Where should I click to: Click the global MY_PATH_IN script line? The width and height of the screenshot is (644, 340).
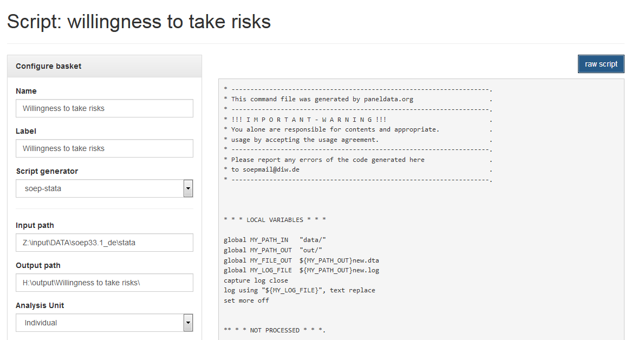(x=275, y=240)
